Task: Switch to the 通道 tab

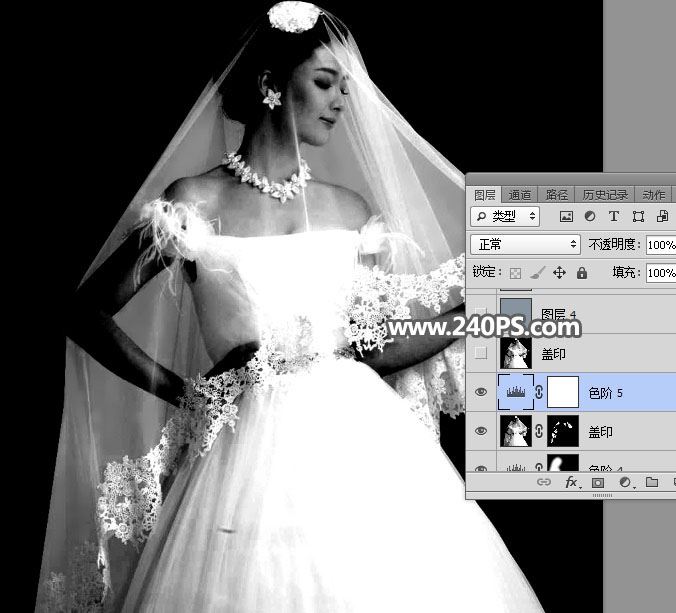Action: [519, 195]
